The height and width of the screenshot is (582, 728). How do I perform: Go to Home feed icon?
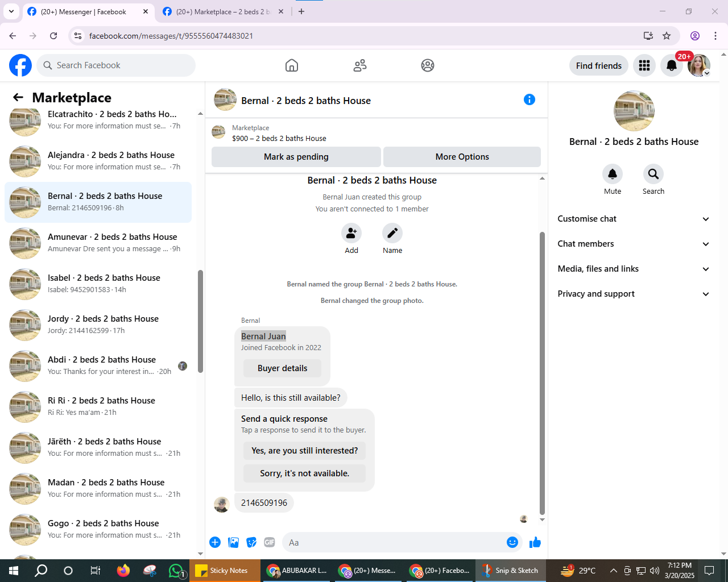[292, 65]
